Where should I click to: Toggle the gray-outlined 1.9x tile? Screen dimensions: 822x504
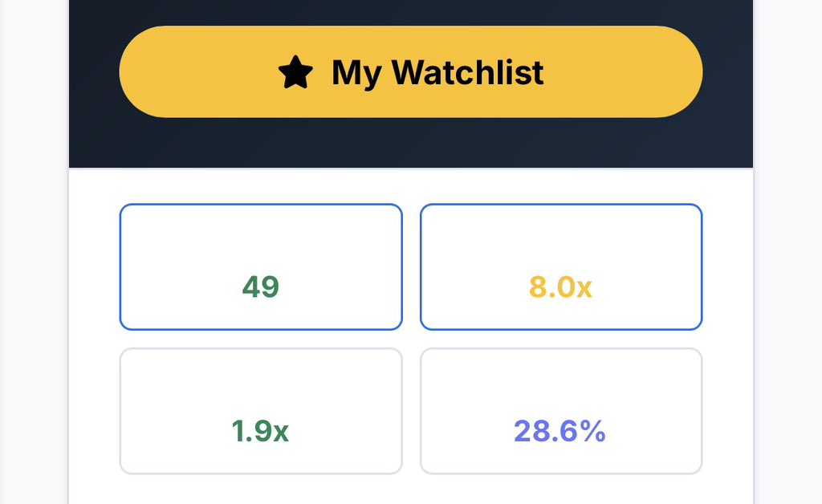(261, 411)
